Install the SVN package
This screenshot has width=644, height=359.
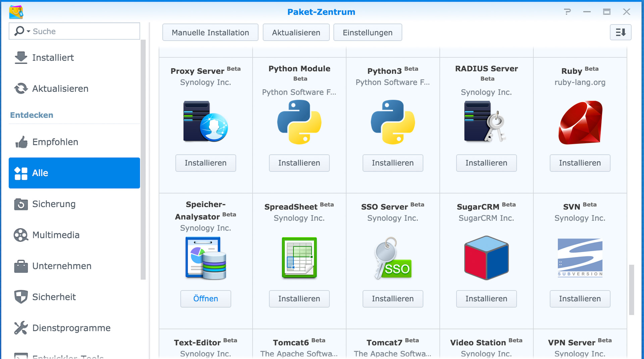[x=580, y=299]
